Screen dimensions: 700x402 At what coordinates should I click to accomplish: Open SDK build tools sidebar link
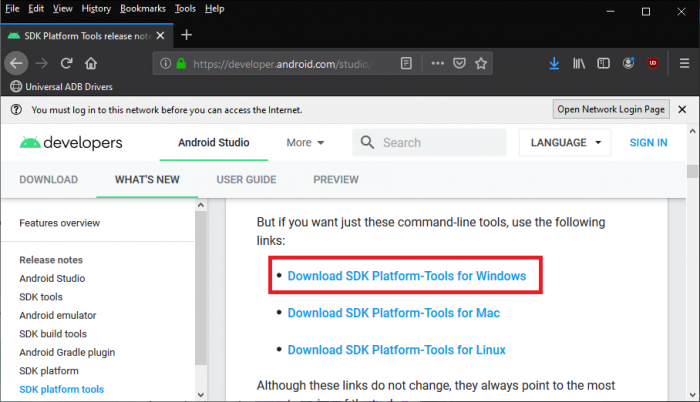point(53,334)
